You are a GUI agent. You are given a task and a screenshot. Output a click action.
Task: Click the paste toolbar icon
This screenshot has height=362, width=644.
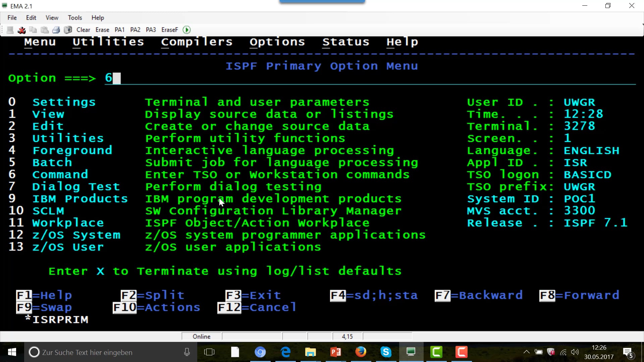[44, 30]
